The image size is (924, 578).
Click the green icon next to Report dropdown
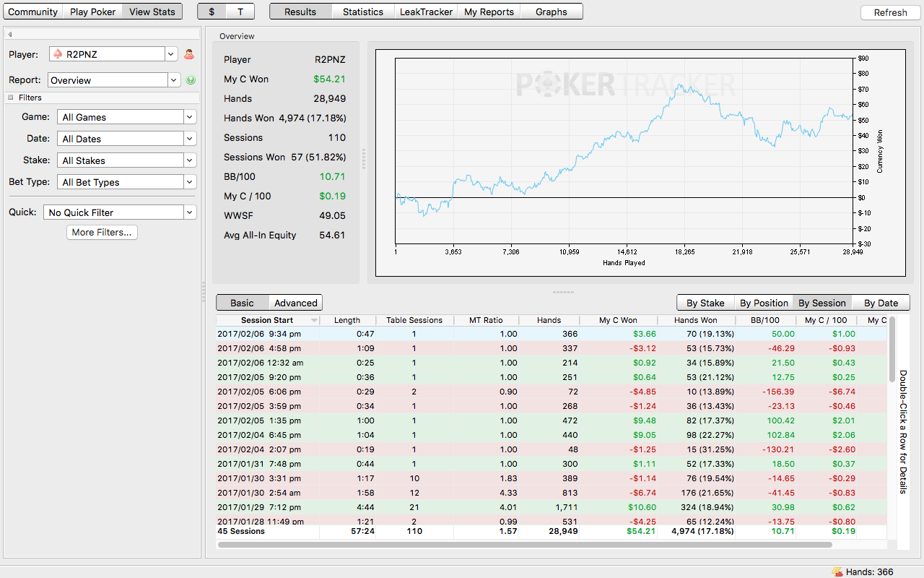click(191, 80)
